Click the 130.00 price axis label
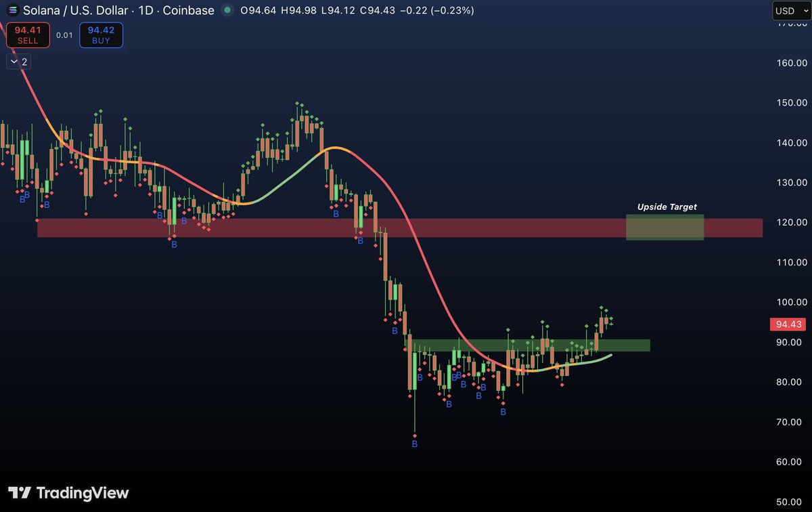This screenshot has width=812, height=512. coord(792,183)
